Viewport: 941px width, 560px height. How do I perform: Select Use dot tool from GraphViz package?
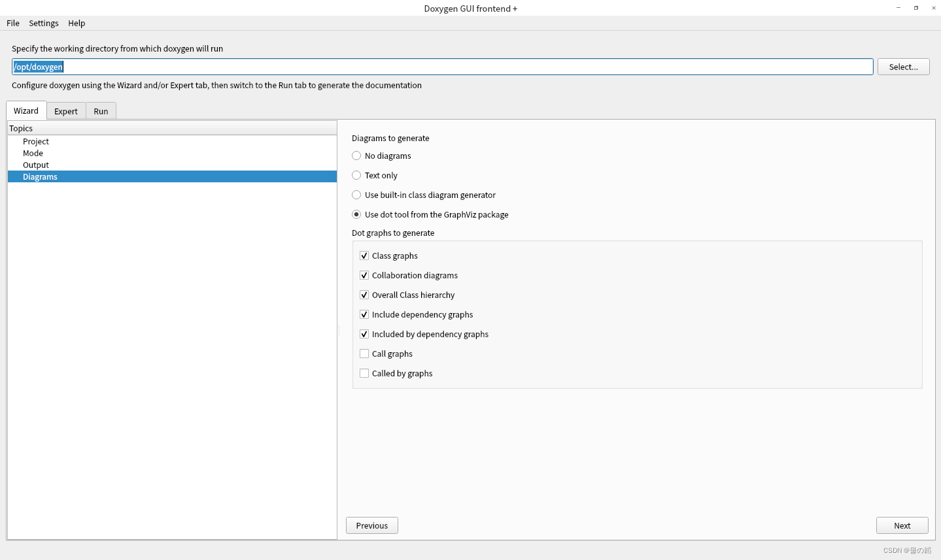click(x=356, y=214)
